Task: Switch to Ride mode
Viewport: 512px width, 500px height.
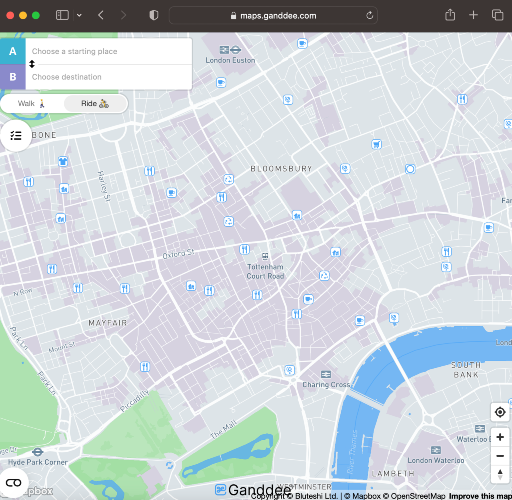Action: (95, 104)
